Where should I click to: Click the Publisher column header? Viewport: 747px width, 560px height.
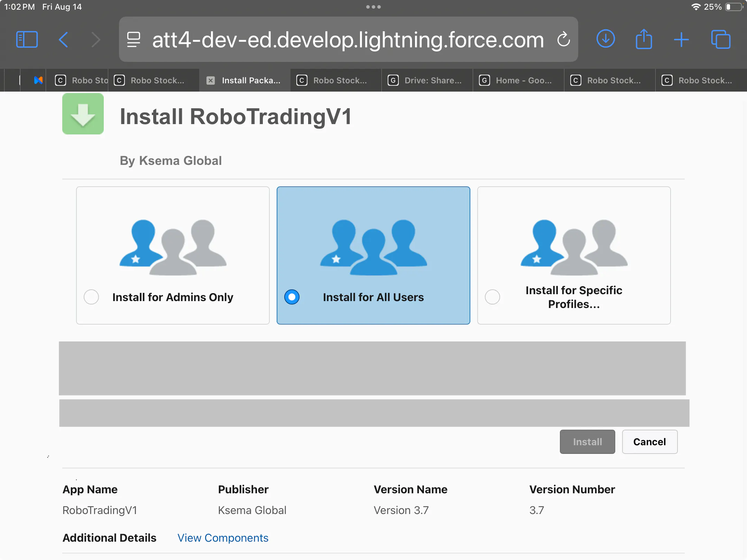243,489
